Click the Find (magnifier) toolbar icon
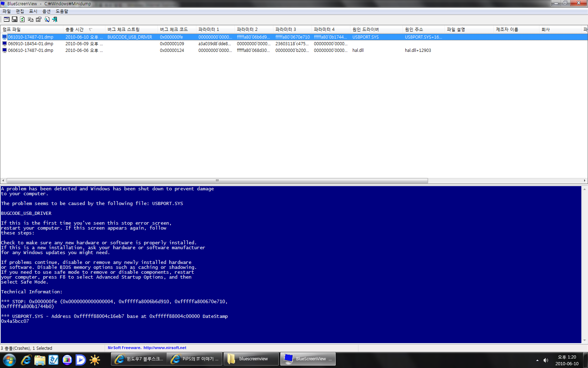Image resolution: width=588 pixels, height=368 pixels. tap(47, 19)
